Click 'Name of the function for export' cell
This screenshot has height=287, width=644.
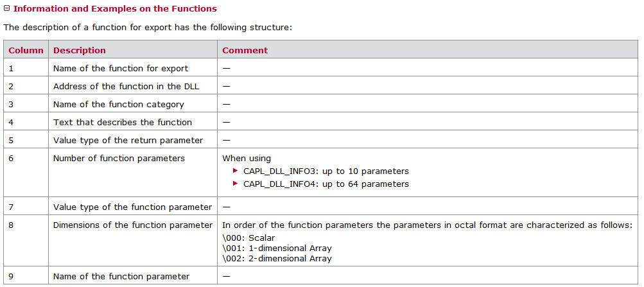point(121,68)
